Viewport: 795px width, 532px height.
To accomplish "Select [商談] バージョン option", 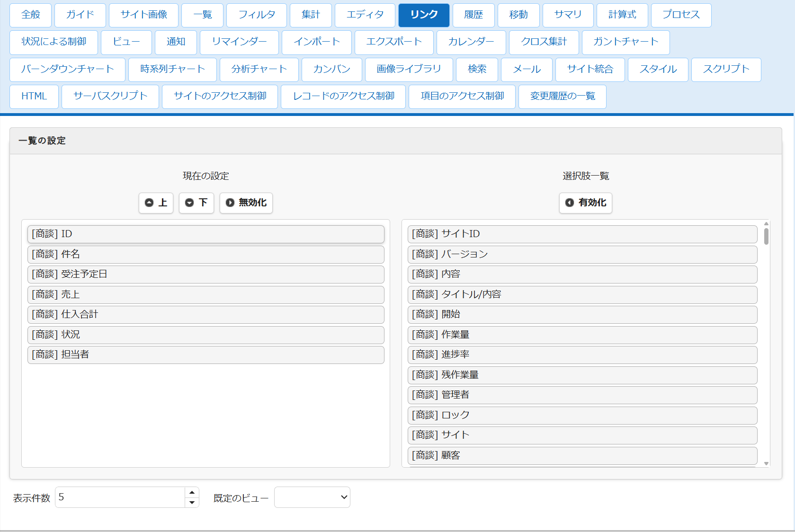I will click(x=582, y=254).
